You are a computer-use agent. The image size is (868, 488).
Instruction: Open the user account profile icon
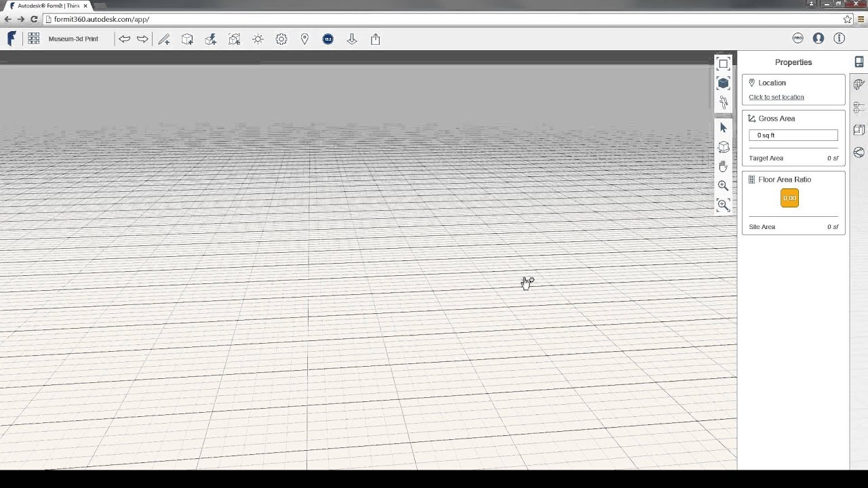tap(818, 39)
